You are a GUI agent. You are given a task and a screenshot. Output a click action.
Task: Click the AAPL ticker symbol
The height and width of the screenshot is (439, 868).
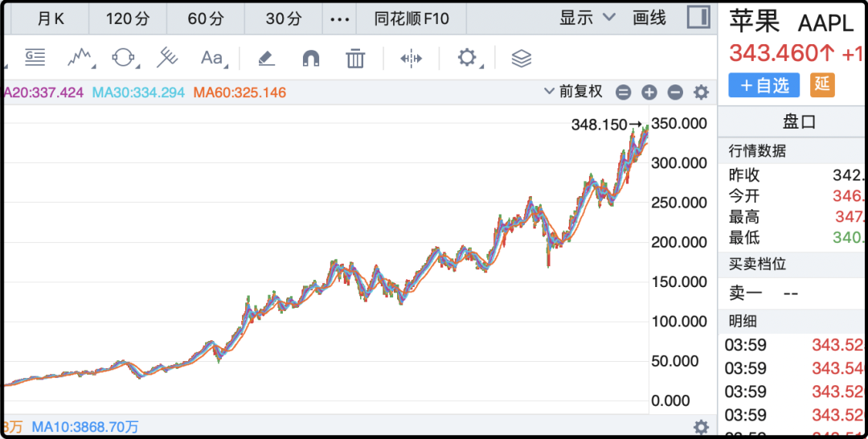[x=826, y=23]
